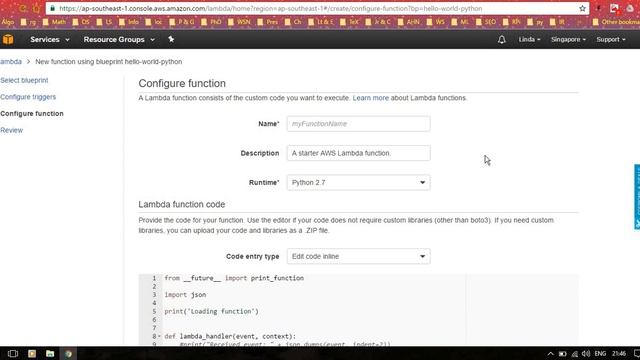Image resolution: width=640 pixels, height=360 pixels.
Task: Click the volume speaker tray icon
Action: pyautogui.click(x=586, y=353)
